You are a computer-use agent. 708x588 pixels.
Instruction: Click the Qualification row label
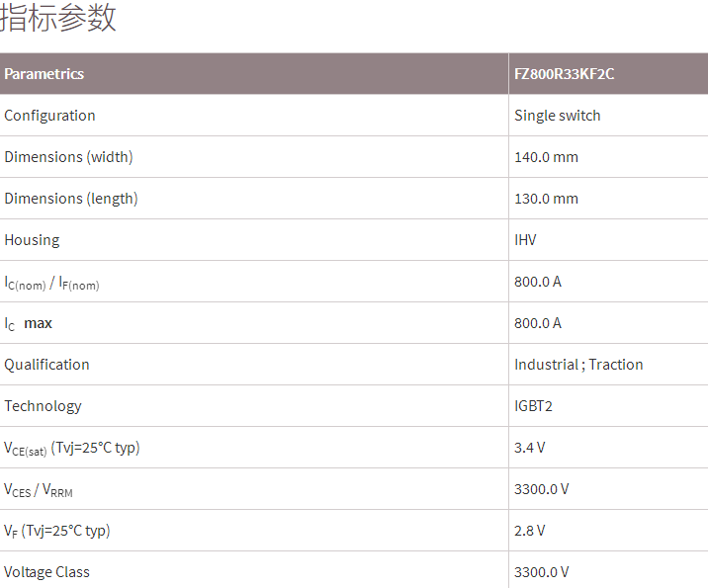46,365
